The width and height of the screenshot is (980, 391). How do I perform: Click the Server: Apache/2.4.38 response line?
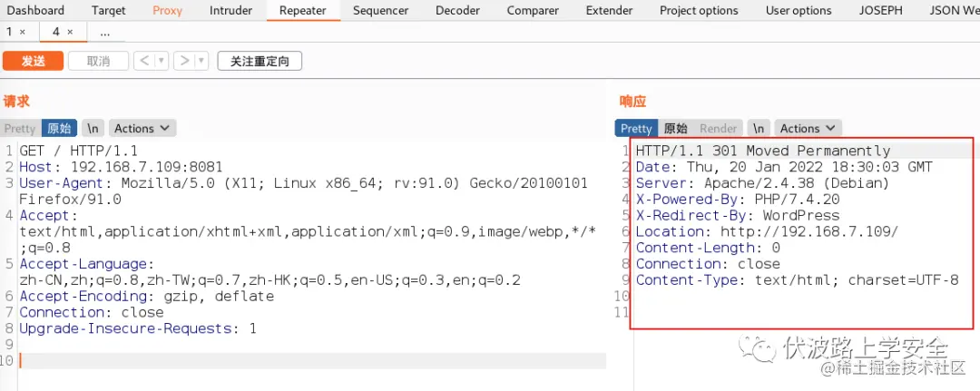pyautogui.click(x=762, y=183)
